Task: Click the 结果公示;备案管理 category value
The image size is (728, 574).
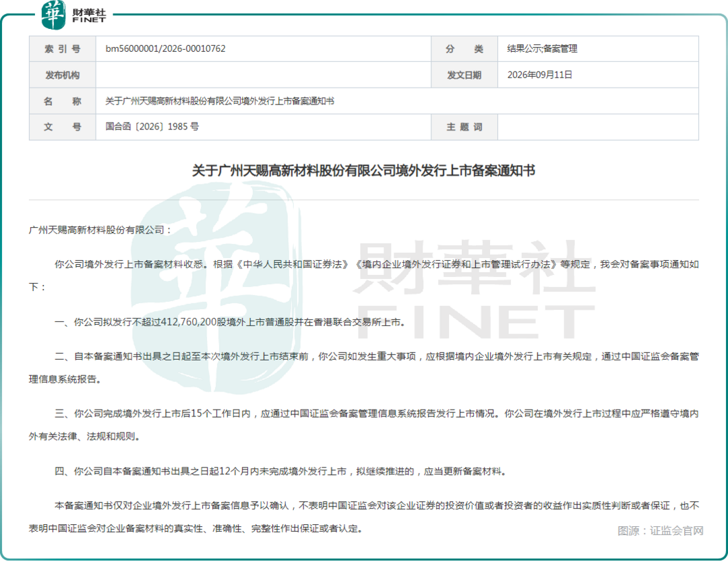Action: (x=542, y=49)
